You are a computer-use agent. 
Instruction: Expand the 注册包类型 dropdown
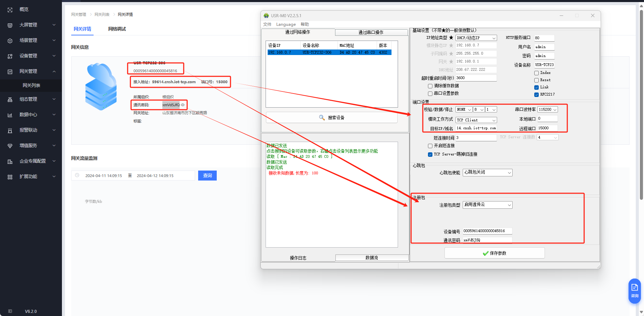coord(487,205)
